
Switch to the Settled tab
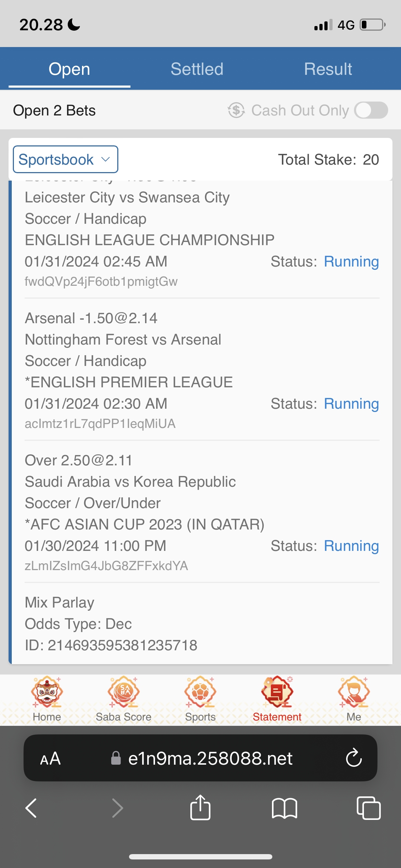[x=197, y=69]
